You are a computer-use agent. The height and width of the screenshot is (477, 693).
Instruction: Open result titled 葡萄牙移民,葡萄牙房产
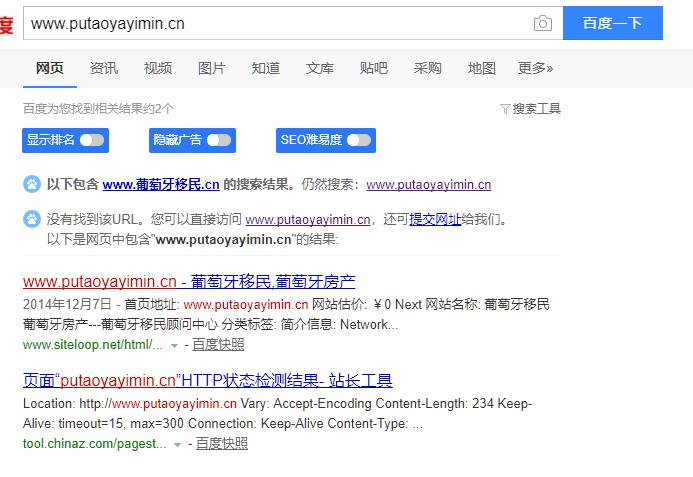[x=189, y=282]
